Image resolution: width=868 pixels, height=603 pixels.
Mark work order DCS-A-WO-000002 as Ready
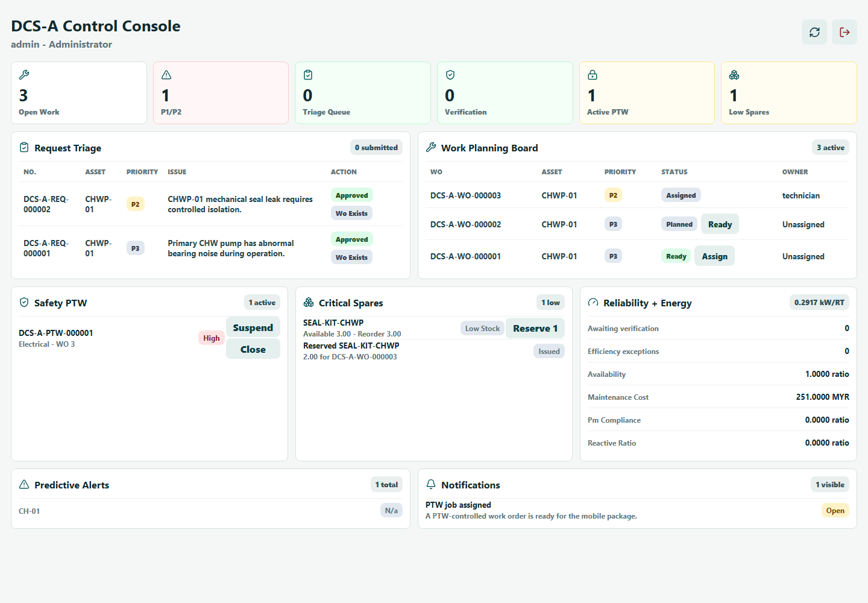pyautogui.click(x=720, y=224)
